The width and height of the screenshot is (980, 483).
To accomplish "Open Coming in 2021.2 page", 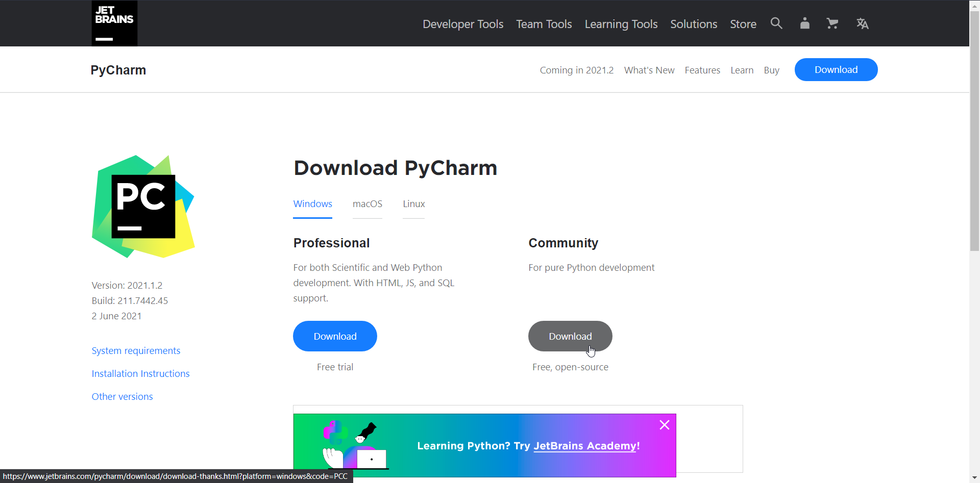I will 577,70.
